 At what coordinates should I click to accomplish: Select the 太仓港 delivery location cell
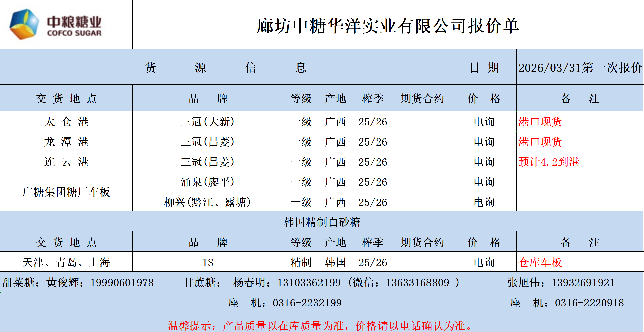pos(66,121)
